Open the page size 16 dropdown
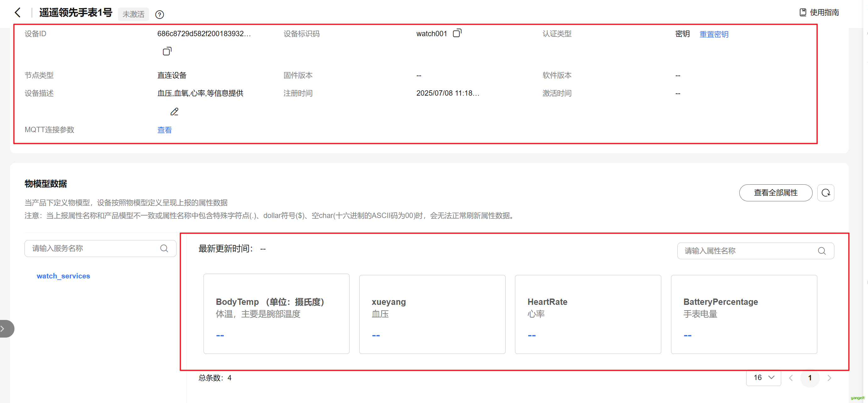Image resolution: width=868 pixels, height=403 pixels. (x=763, y=378)
